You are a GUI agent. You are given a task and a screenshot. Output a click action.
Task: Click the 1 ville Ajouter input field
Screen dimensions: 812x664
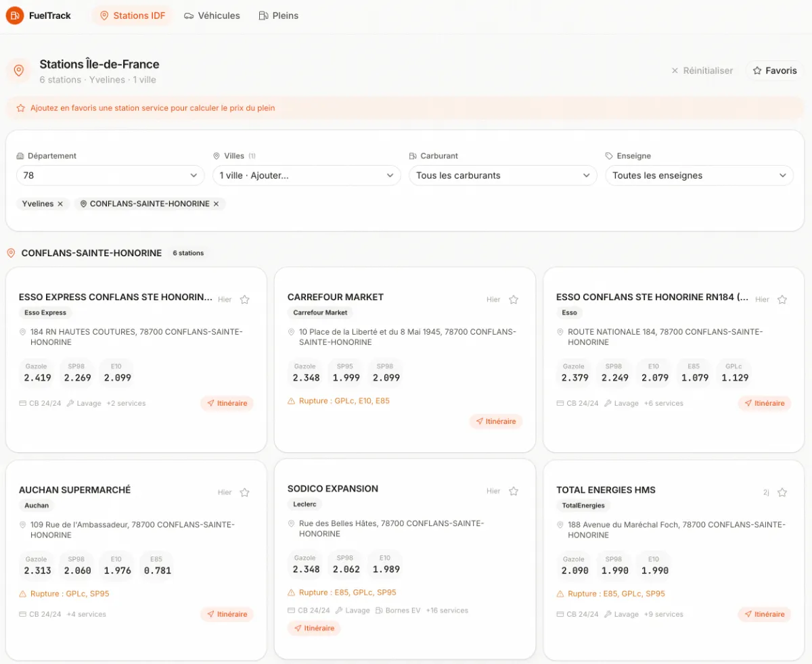[x=306, y=175]
